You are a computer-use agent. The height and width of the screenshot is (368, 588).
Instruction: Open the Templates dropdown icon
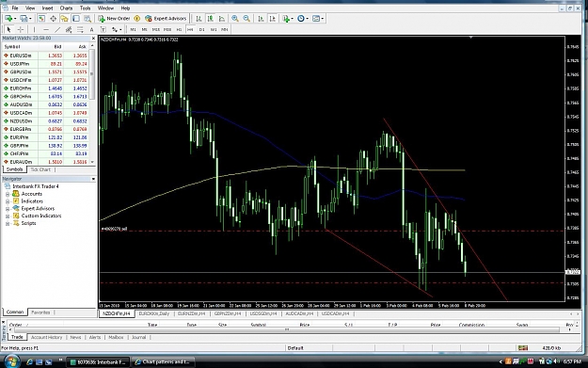pos(318,19)
